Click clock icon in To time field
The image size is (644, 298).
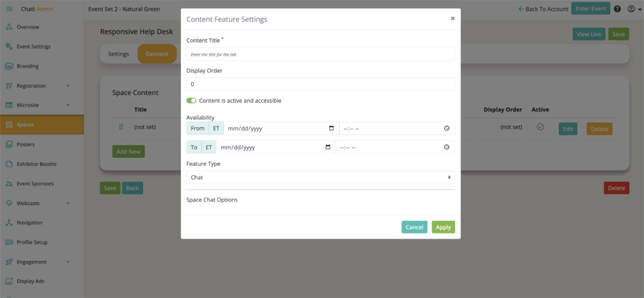[447, 147]
